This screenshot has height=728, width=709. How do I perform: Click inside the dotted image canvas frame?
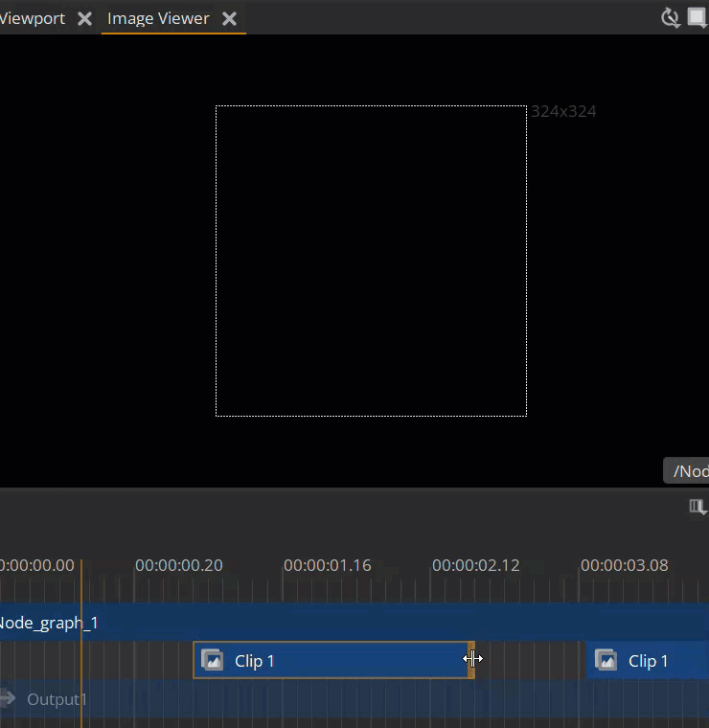[x=371, y=261]
